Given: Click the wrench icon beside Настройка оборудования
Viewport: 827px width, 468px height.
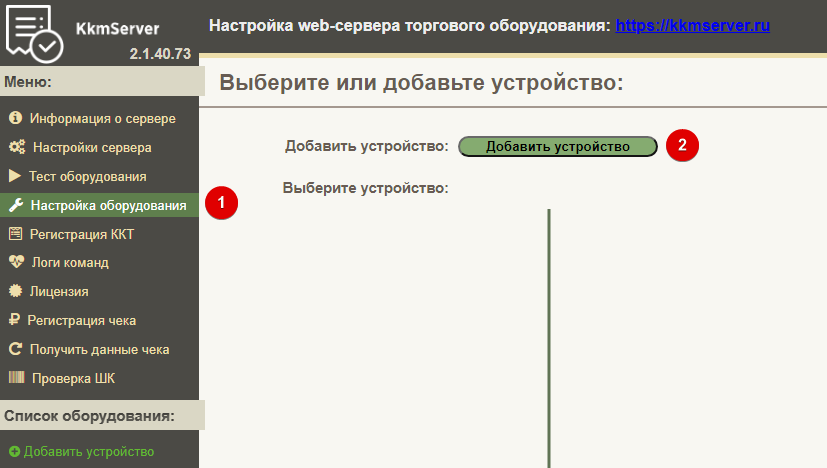Looking at the screenshot, I should point(16,205).
